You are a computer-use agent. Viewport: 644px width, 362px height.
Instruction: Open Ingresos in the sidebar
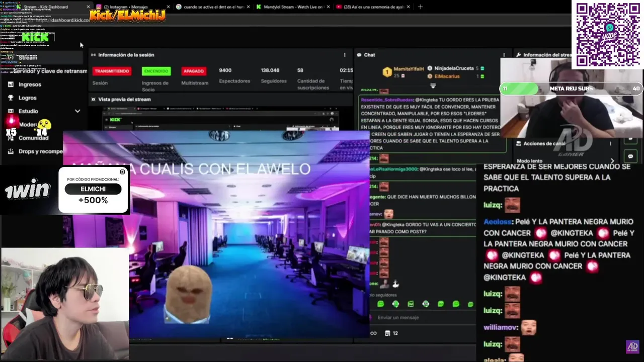pyautogui.click(x=30, y=84)
